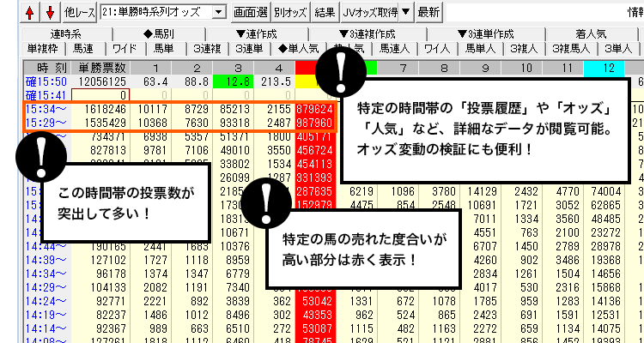Click the green highlighted 12.8 odds cell

[234, 81]
